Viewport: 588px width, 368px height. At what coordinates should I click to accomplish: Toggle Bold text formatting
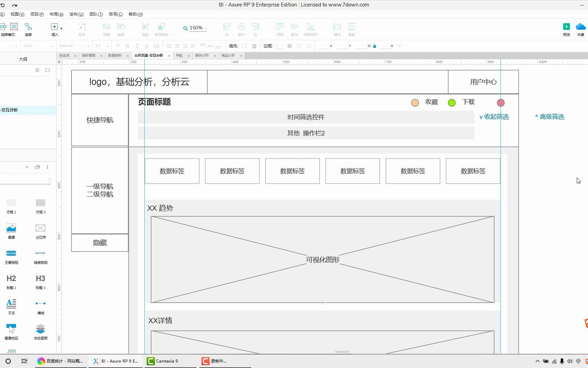[x=128, y=46]
